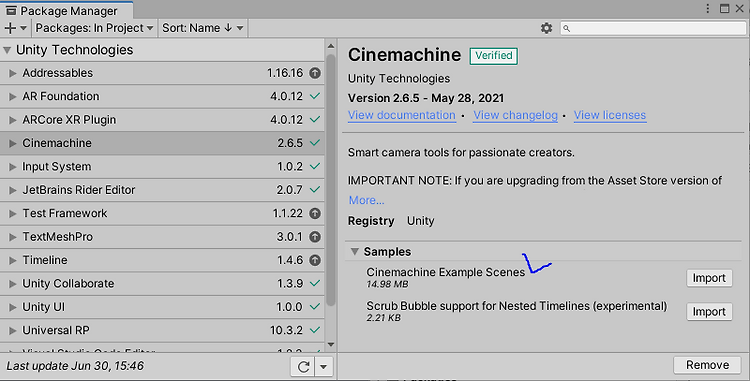Click the add package plus icon
Screen dimensions: 750x381
click(10, 28)
